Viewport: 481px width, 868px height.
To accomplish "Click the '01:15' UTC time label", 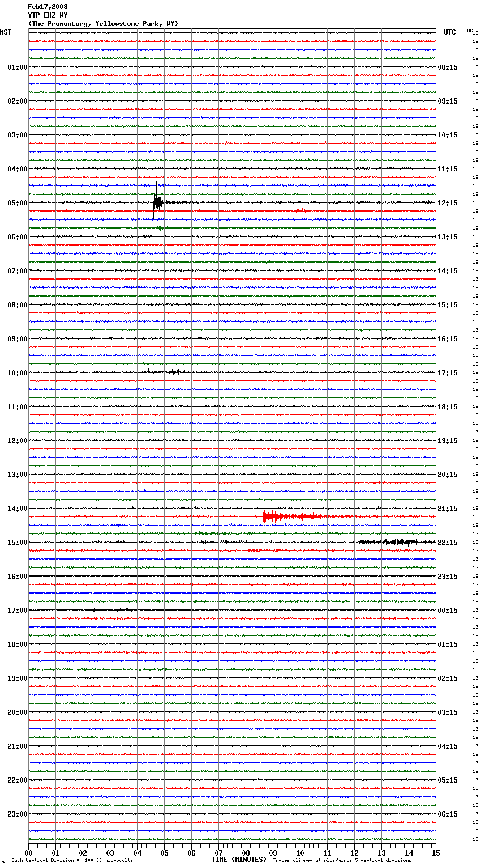I will tap(448, 644).
